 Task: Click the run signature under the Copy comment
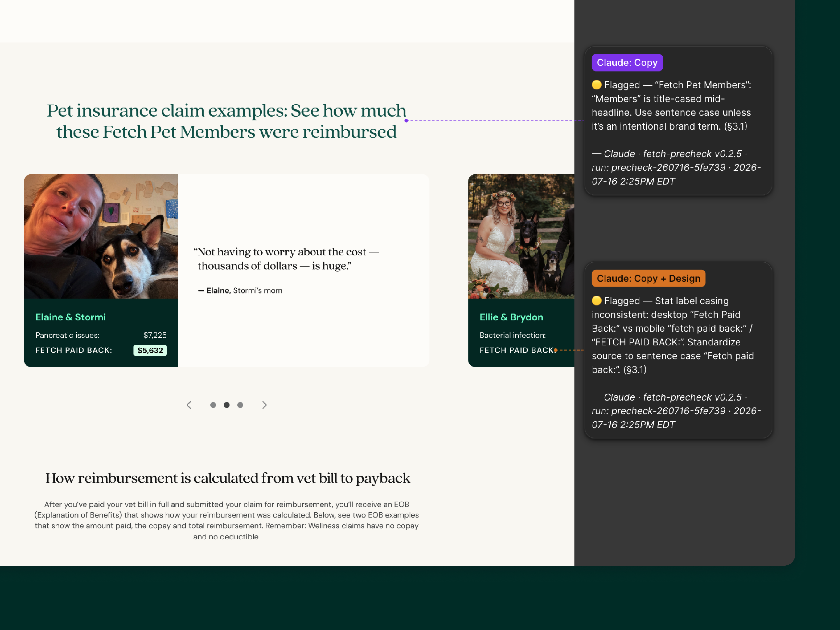tap(676, 168)
